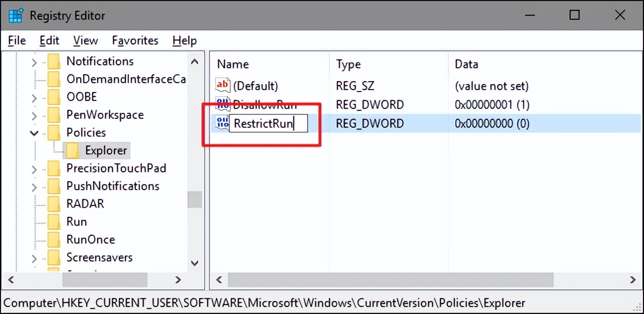Click the PrecisionTouchPad folder icon
Viewport: 644px width, 314px height.
point(54,168)
